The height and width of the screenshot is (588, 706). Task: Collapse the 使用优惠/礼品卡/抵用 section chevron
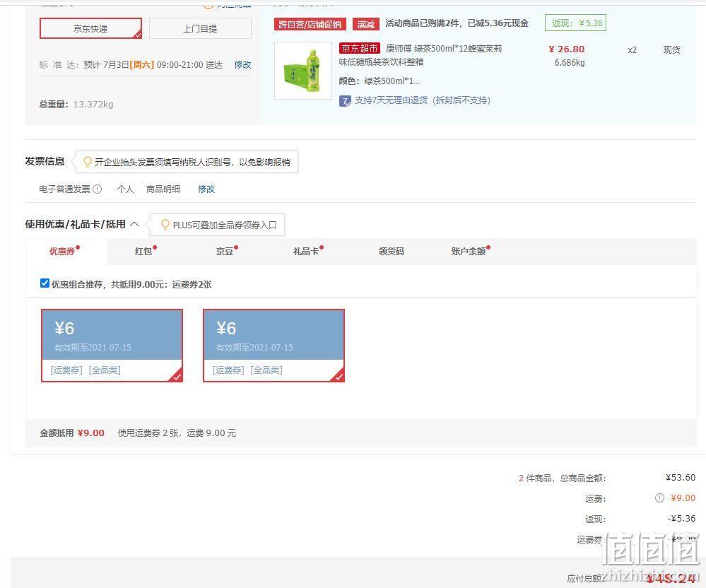pos(134,224)
